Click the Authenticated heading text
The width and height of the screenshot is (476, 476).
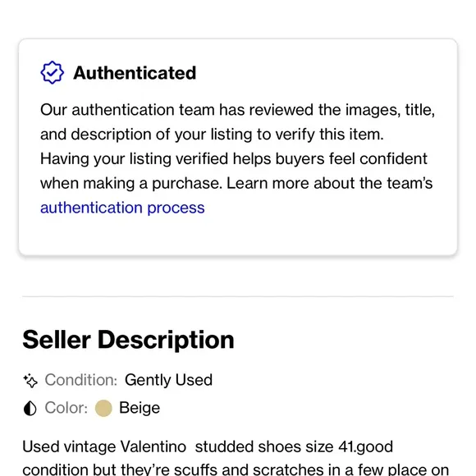click(x=135, y=73)
